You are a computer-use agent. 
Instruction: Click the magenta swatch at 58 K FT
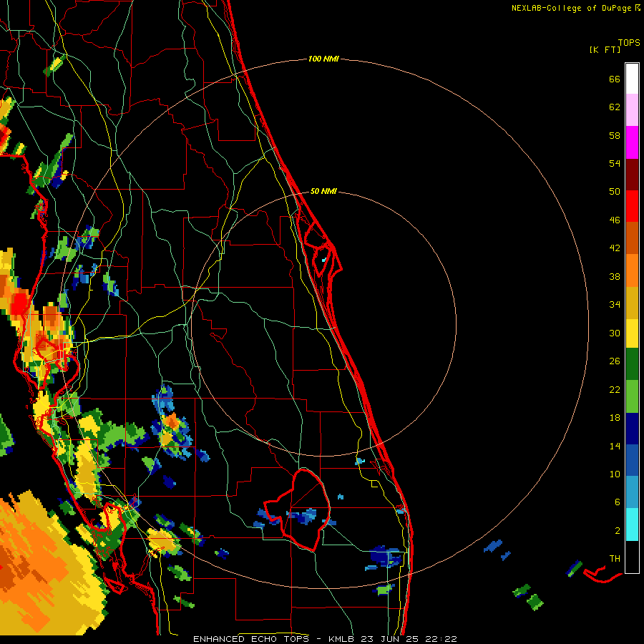[x=632, y=142]
